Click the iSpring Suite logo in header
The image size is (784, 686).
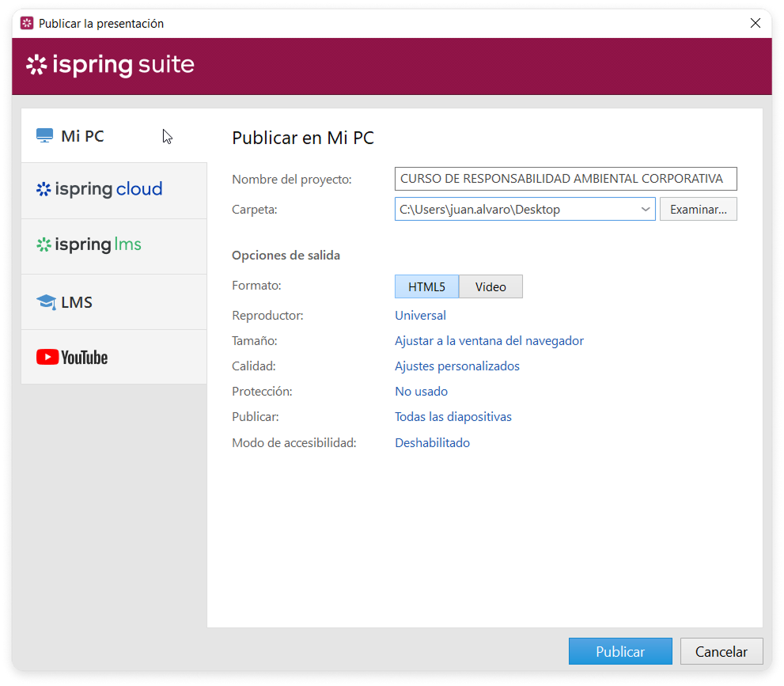pyautogui.click(x=111, y=65)
